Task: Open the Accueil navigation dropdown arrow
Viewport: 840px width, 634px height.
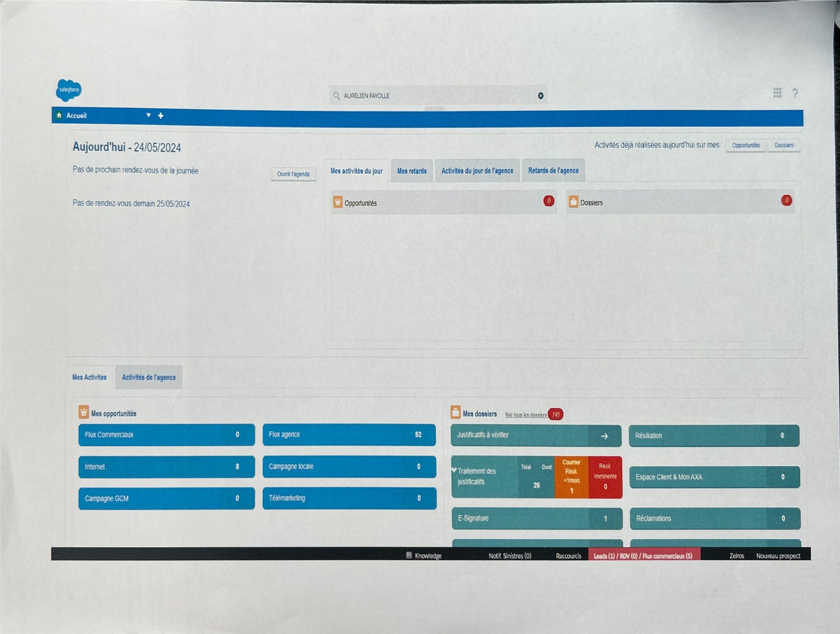Action: (148, 115)
